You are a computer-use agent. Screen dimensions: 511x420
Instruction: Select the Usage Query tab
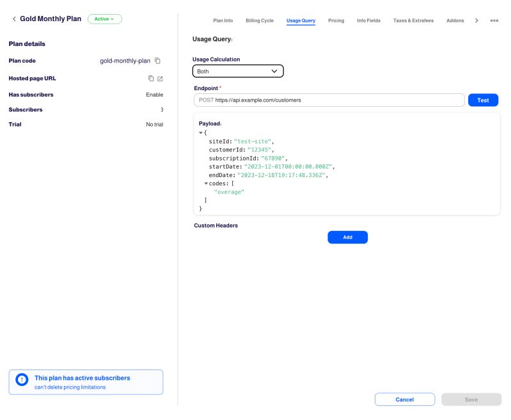tap(301, 20)
